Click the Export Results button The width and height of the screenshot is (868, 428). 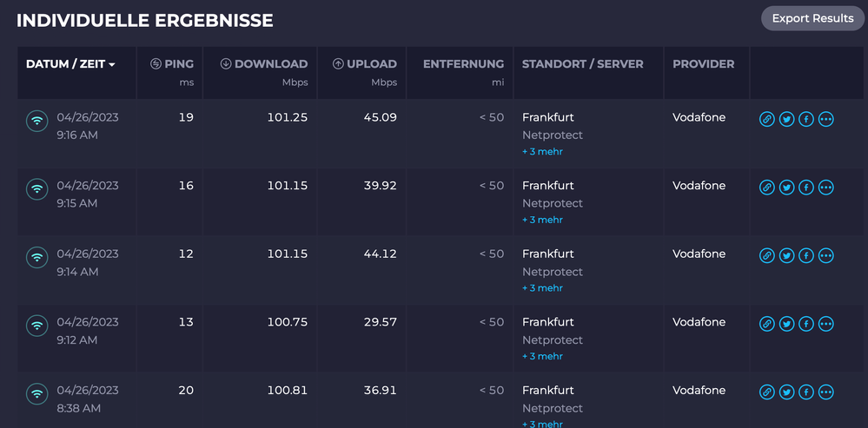pyautogui.click(x=812, y=18)
